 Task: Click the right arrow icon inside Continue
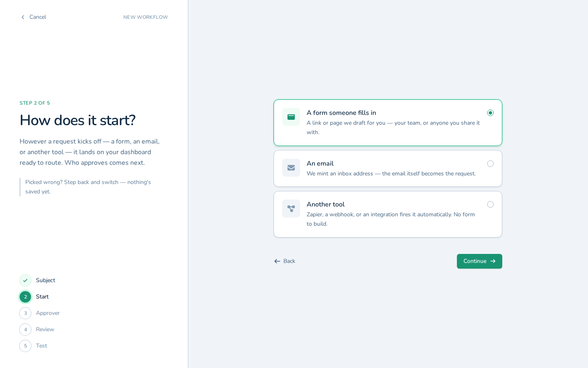(493, 261)
